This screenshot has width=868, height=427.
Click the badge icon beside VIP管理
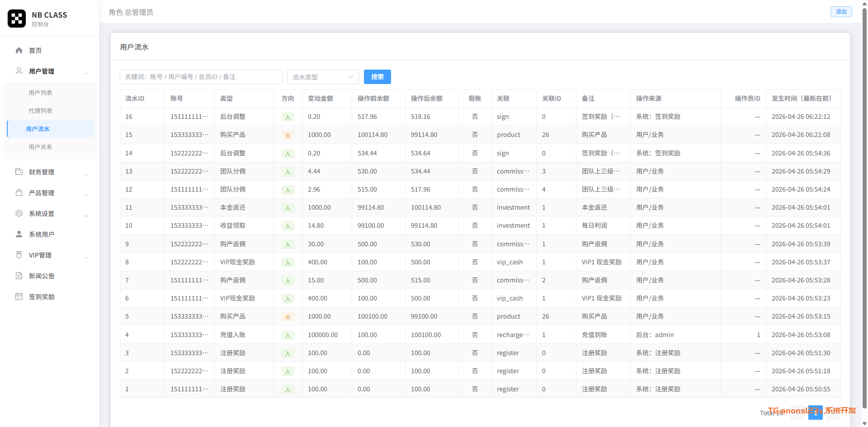(19, 255)
